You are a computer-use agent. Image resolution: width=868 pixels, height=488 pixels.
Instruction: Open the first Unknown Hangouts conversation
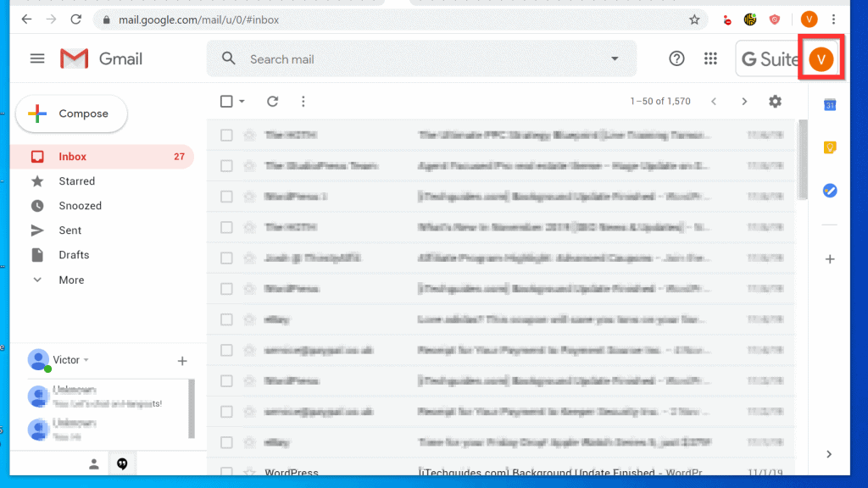point(107,396)
